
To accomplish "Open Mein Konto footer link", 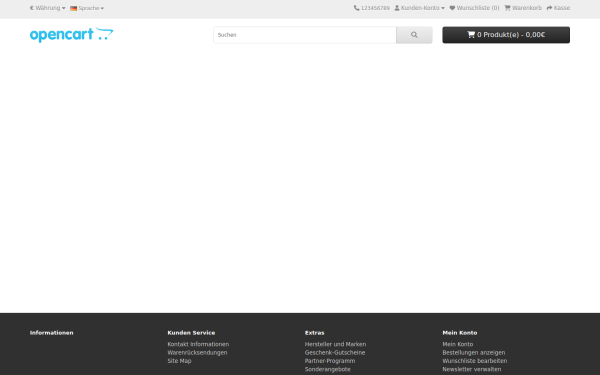I will click(458, 344).
